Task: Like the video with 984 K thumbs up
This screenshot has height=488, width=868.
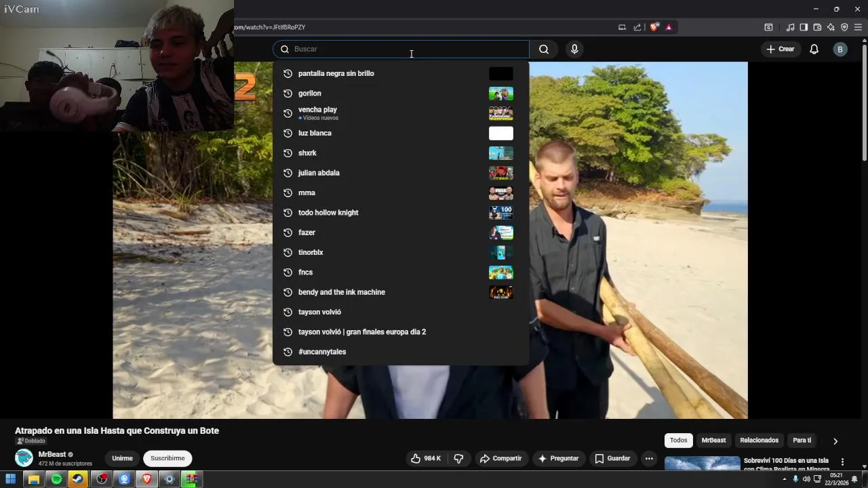Action: (426, 458)
